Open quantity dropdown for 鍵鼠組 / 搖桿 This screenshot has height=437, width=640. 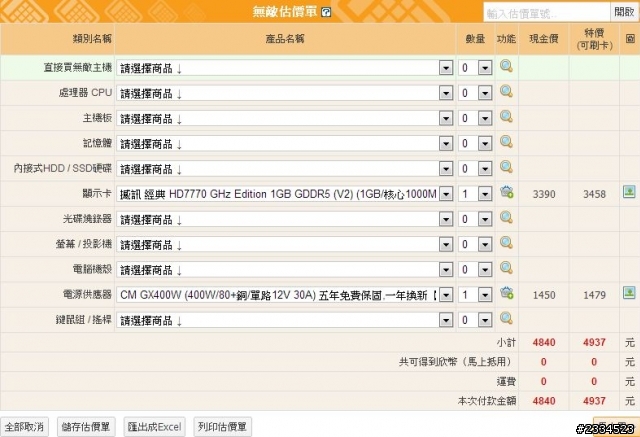pyautogui.click(x=475, y=320)
